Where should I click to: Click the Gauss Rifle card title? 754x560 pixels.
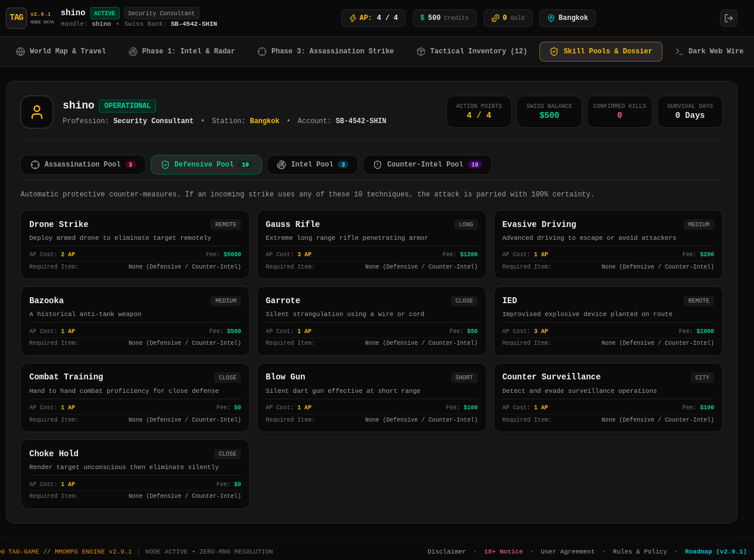pyautogui.click(x=293, y=225)
